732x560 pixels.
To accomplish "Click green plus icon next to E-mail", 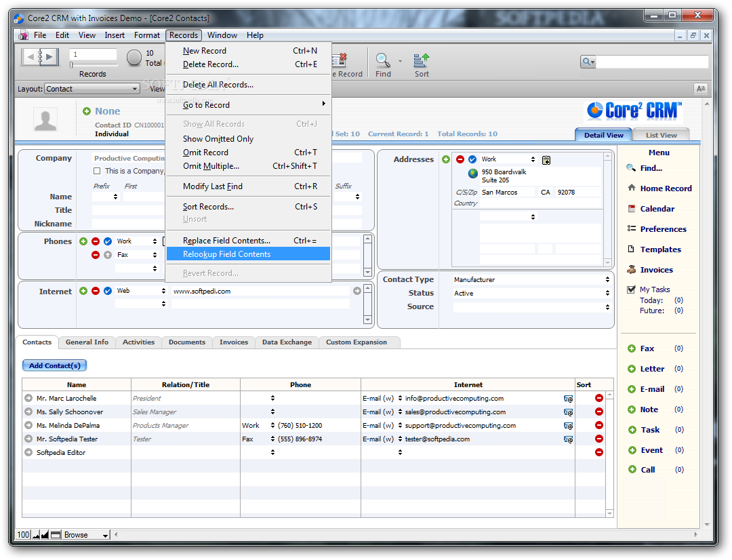I will 632,389.
